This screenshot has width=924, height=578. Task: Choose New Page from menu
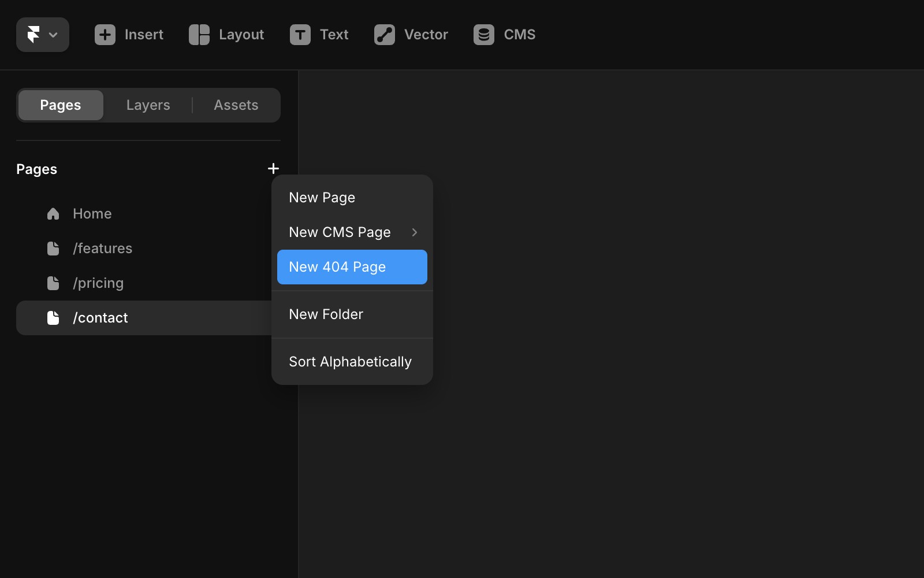352,198
